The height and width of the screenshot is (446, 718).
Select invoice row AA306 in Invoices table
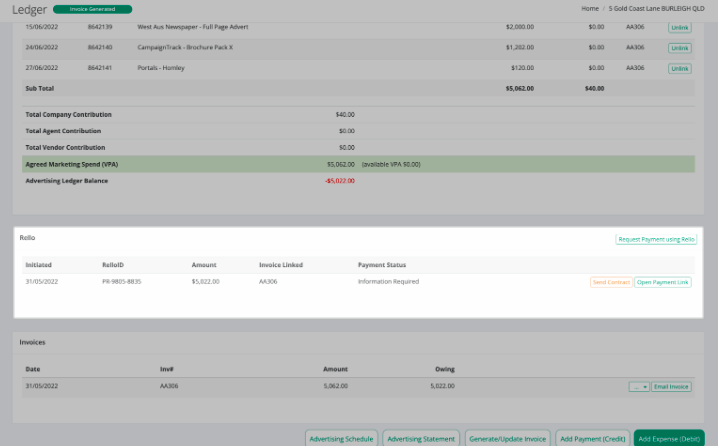pyautogui.click(x=358, y=386)
